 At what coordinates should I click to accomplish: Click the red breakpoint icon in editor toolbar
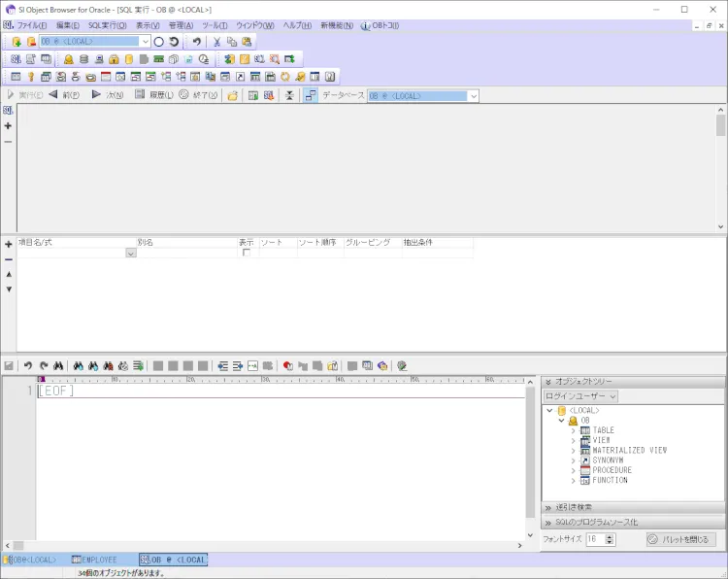288,366
